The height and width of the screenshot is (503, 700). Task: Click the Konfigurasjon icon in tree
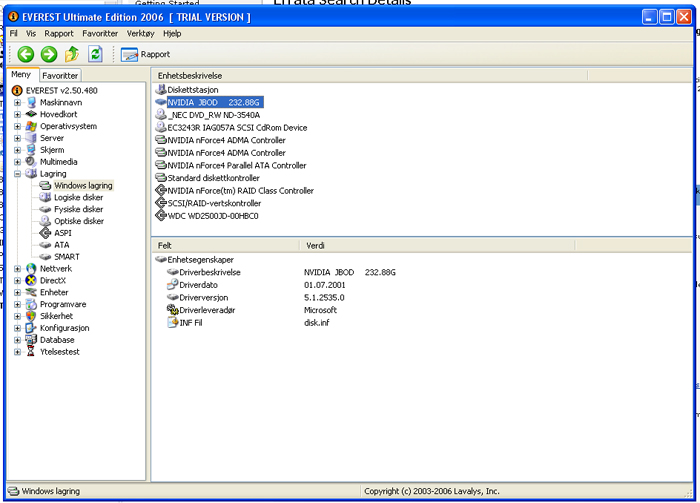[x=31, y=328]
